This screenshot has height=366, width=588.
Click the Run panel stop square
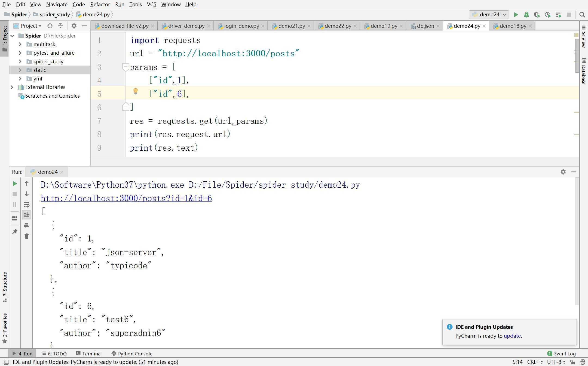[x=15, y=194]
